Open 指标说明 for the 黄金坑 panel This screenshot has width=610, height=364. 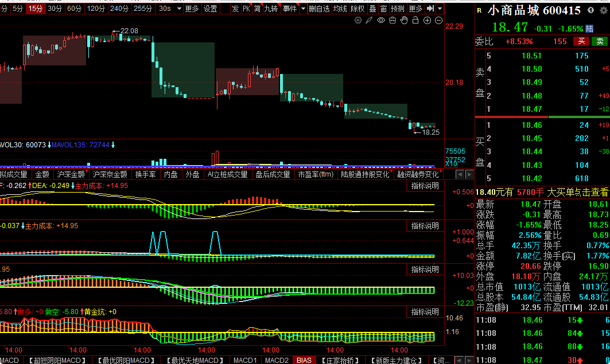click(x=425, y=312)
